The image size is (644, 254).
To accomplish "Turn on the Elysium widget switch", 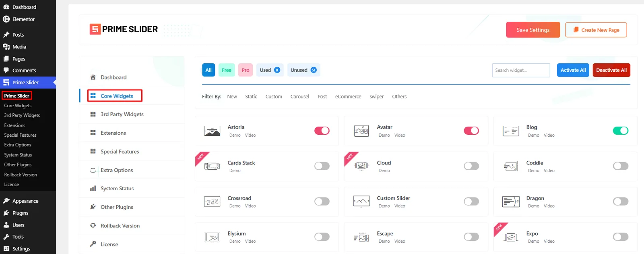I will pyautogui.click(x=322, y=237).
